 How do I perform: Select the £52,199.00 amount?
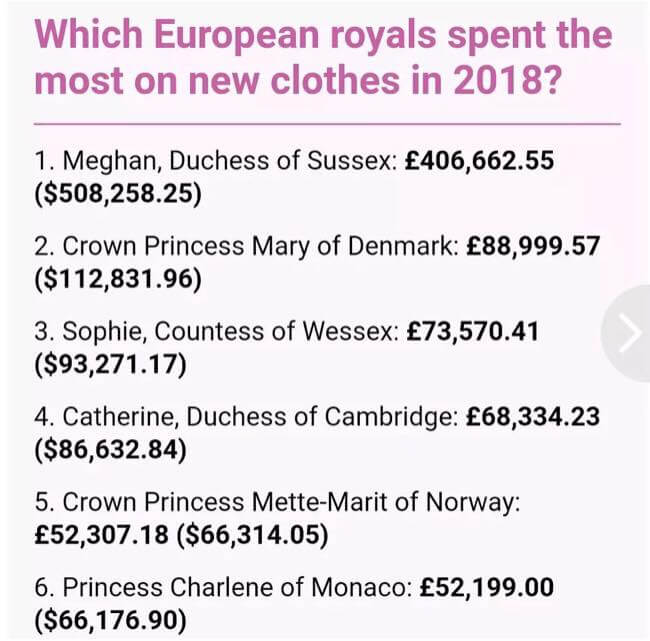[x=487, y=588]
